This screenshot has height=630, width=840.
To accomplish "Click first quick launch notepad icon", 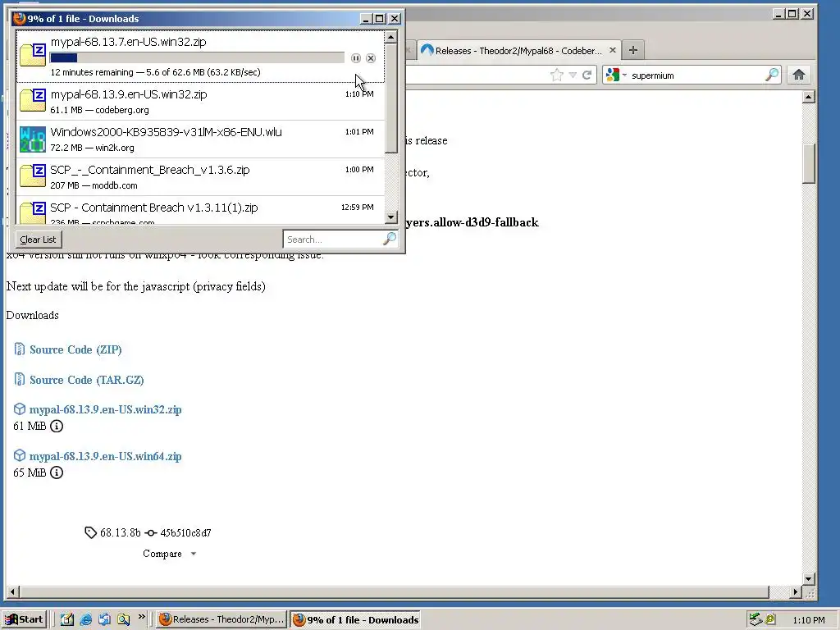I will click(67, 619).
